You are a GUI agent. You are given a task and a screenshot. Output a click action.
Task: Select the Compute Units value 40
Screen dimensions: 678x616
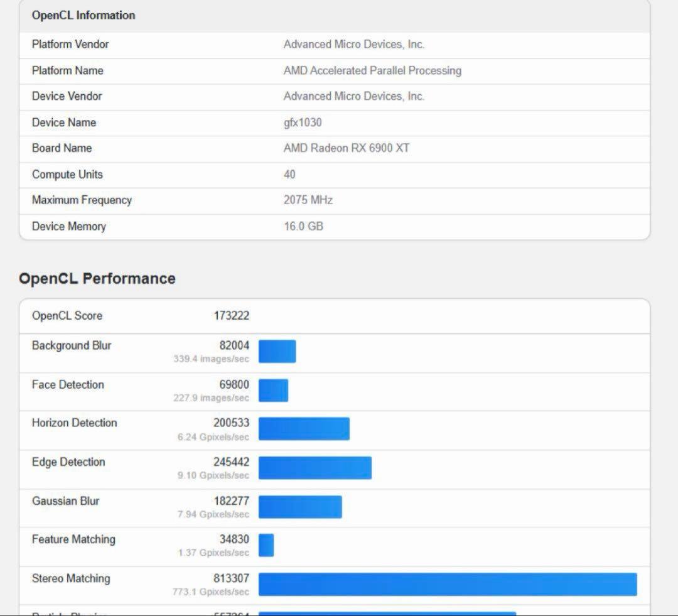click(x=289, y=175)
